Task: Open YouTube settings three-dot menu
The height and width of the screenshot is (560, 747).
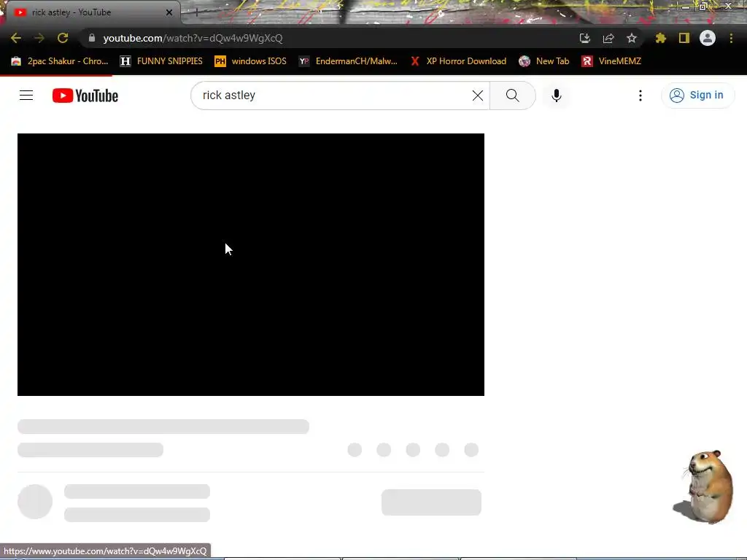Action: (x=640, y=96)
